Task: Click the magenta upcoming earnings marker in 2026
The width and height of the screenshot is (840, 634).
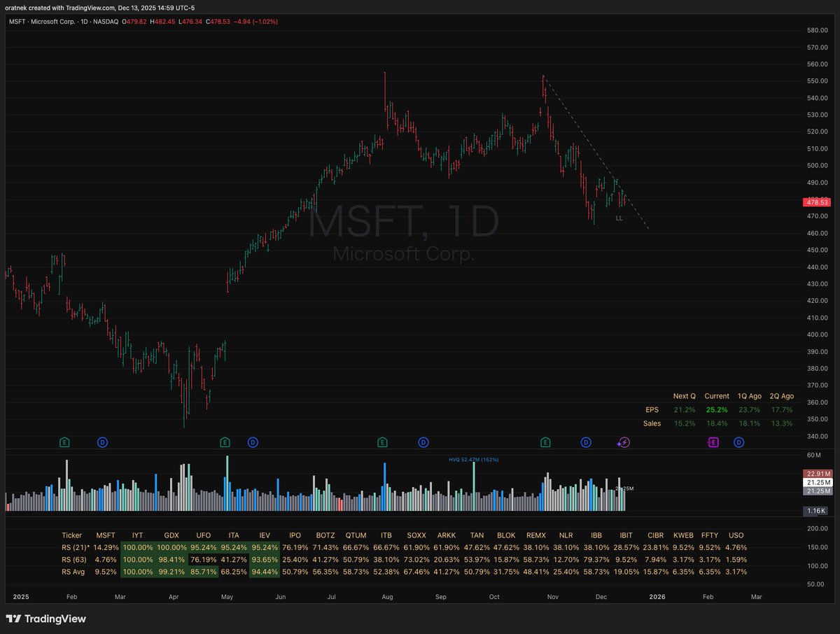Action: click(x=713, y=442)
